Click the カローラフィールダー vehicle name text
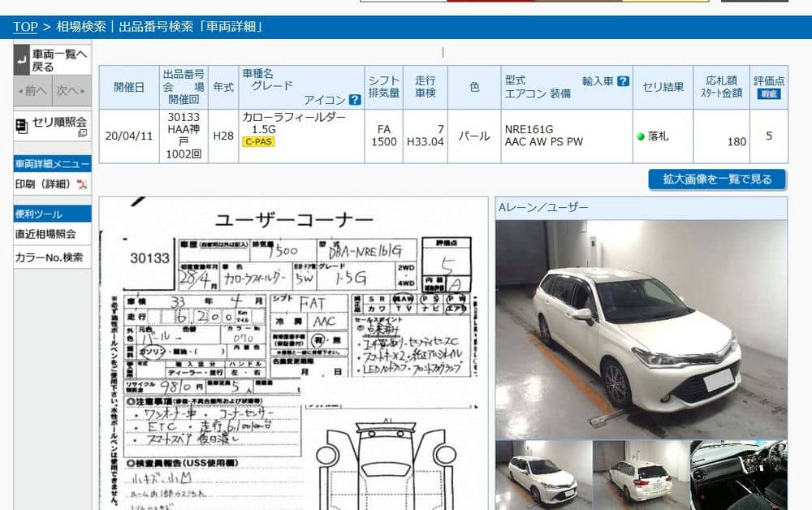 [294, 118]
